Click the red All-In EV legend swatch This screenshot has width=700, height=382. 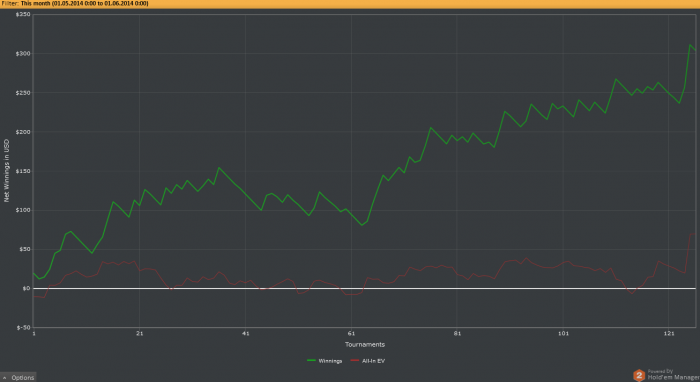pyautogui.click(x=354, y=361)
